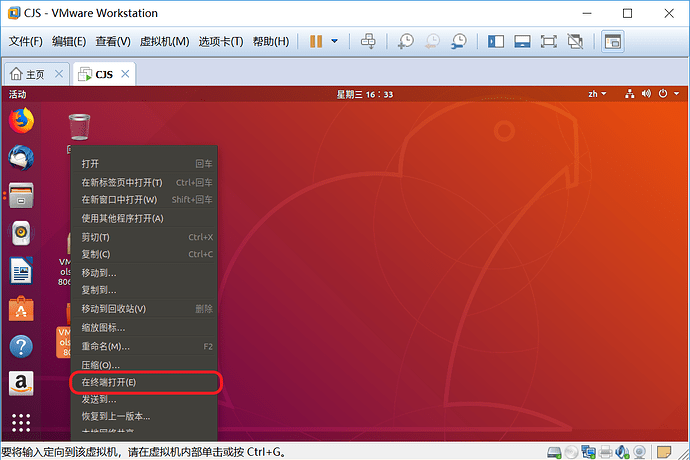Choose 使用其他程序打开(A)
Image resolution: width=690 pixels, height=460 pixels.
144,218
